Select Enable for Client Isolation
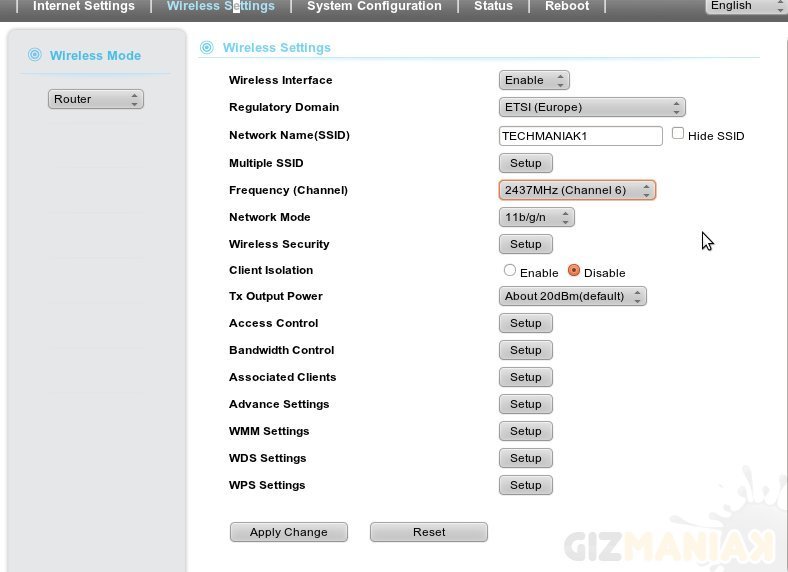Image resolution: width=788 pixels, height=572 pixels. point(510,271)
